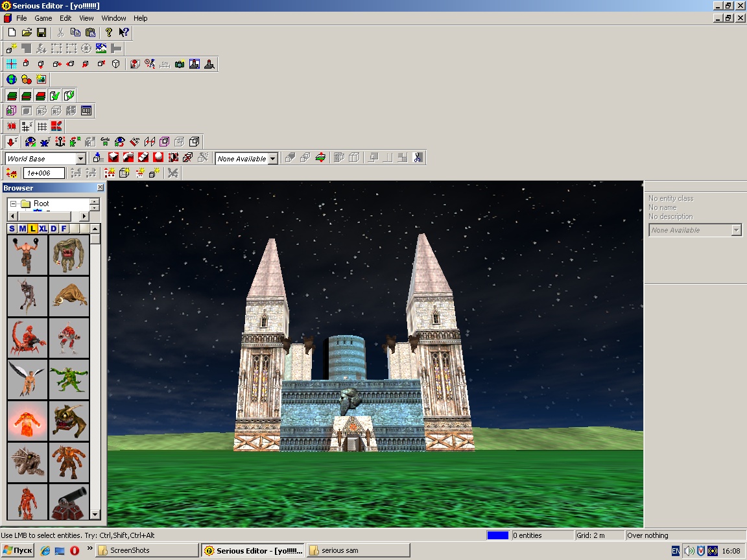Screen dimensions: 747x560
Task: Open the Game menu
Action: [43, 18]
